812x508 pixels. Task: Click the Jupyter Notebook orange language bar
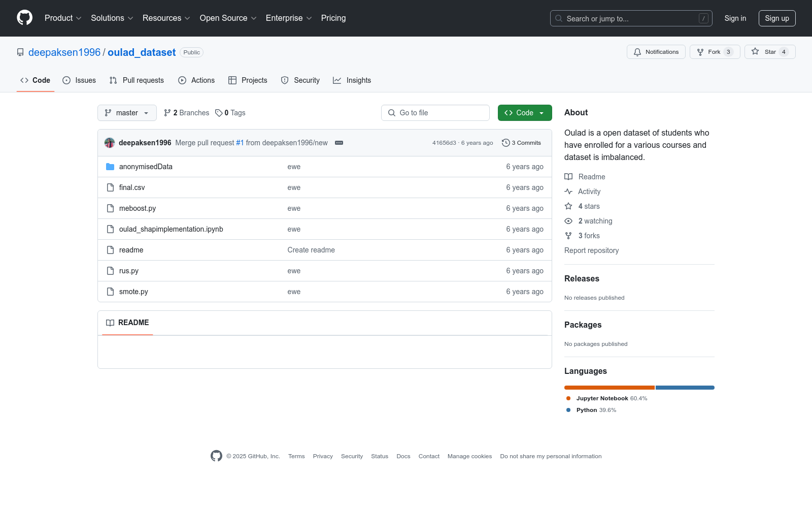coord(610,388)
